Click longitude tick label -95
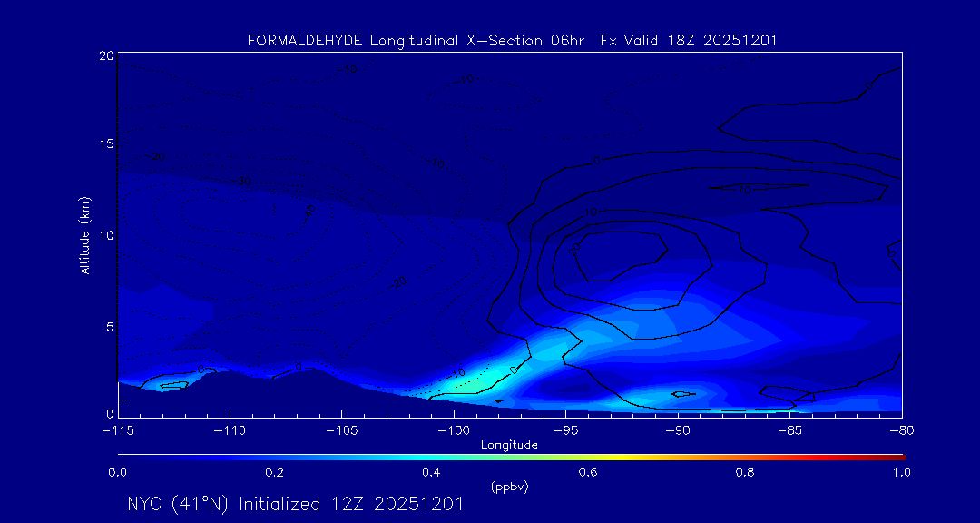Screen dimensions: 980x523 pyautogui.click(x=565, y=431)
